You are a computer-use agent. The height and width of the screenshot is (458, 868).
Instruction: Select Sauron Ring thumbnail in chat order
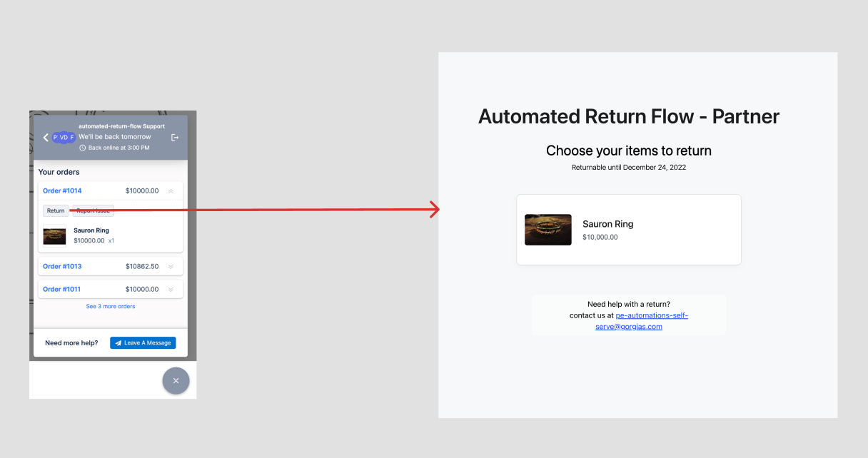(55, 236)
